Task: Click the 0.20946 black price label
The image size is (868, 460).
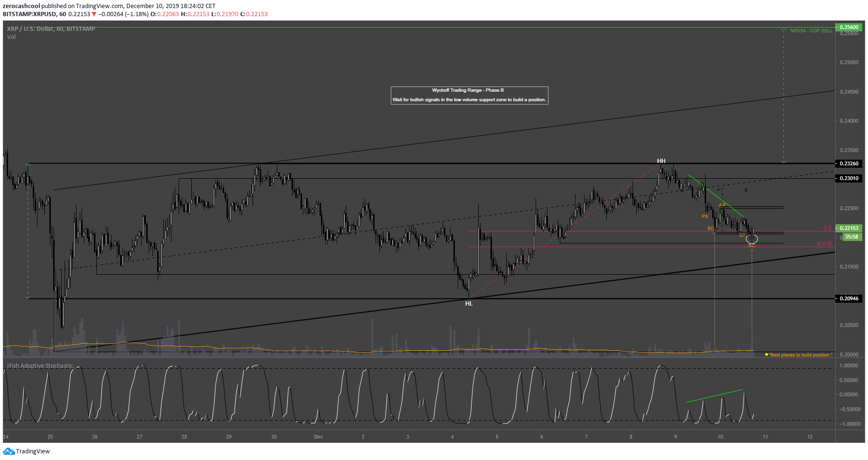Action: point(849,298)
